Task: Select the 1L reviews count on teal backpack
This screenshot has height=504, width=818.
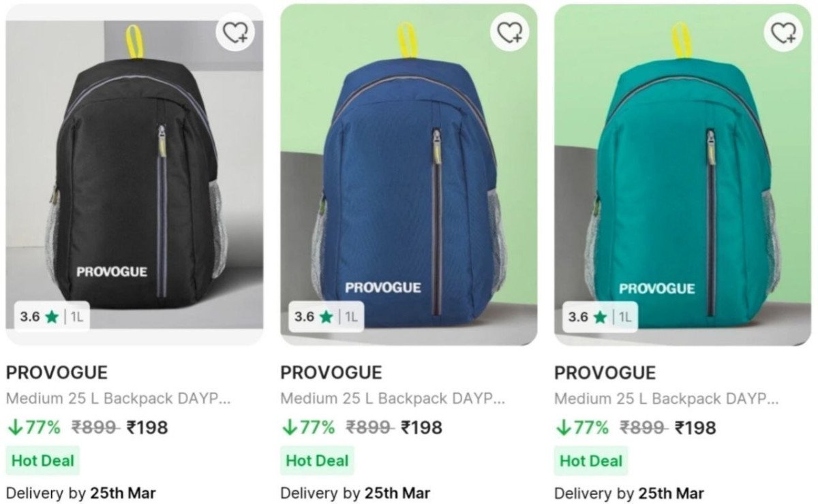Action: (624, 317)
